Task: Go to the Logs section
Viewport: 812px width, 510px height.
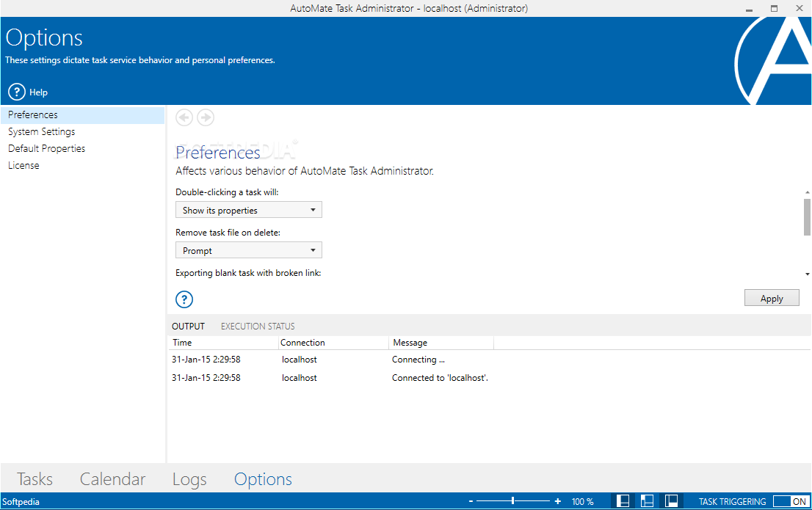Action: [x=189, y=479]
